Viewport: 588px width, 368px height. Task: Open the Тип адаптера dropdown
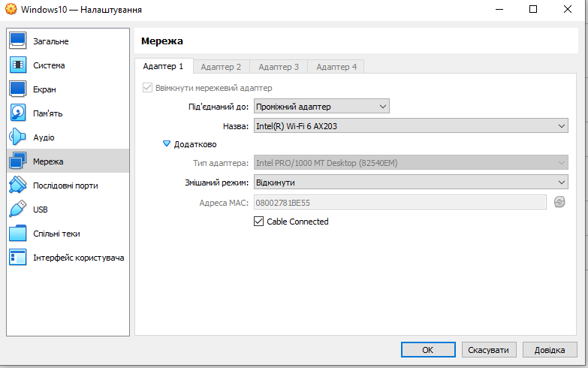coord(411,162)
